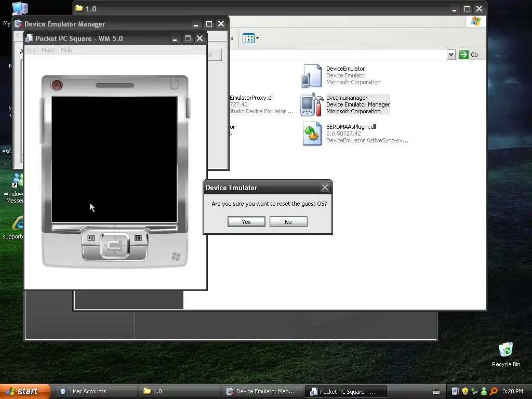Click the Windows flag logo in Explorer

[x=476, y=21]
